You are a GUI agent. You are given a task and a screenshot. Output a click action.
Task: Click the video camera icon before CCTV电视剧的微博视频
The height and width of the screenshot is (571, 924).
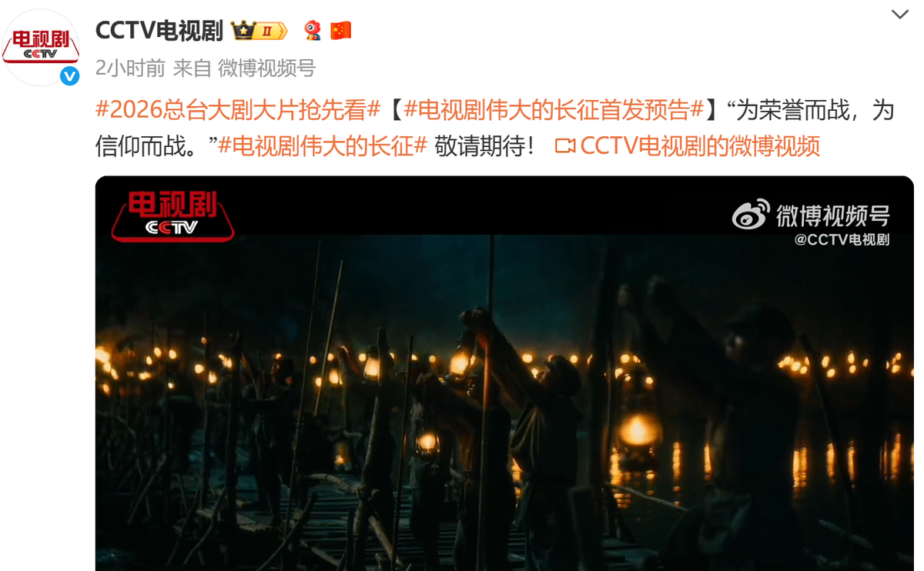[x=565, y=146]
